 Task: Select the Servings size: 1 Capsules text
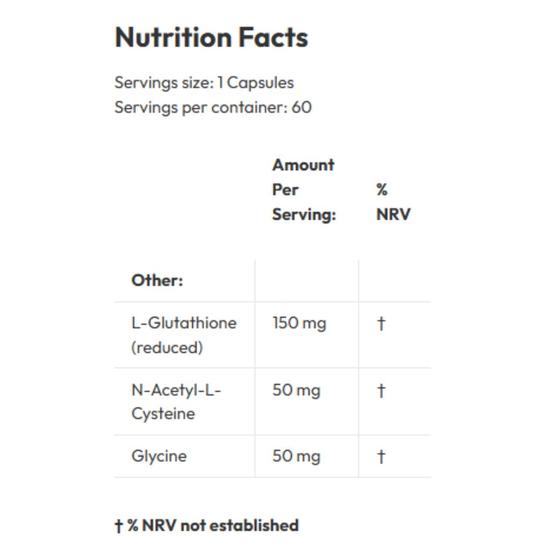click(204, 83)
